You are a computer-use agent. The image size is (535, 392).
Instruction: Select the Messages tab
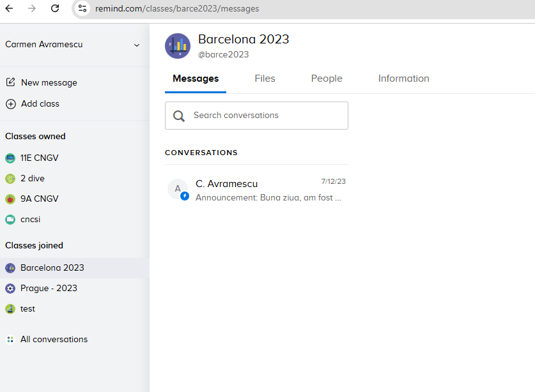click(196, 79)
